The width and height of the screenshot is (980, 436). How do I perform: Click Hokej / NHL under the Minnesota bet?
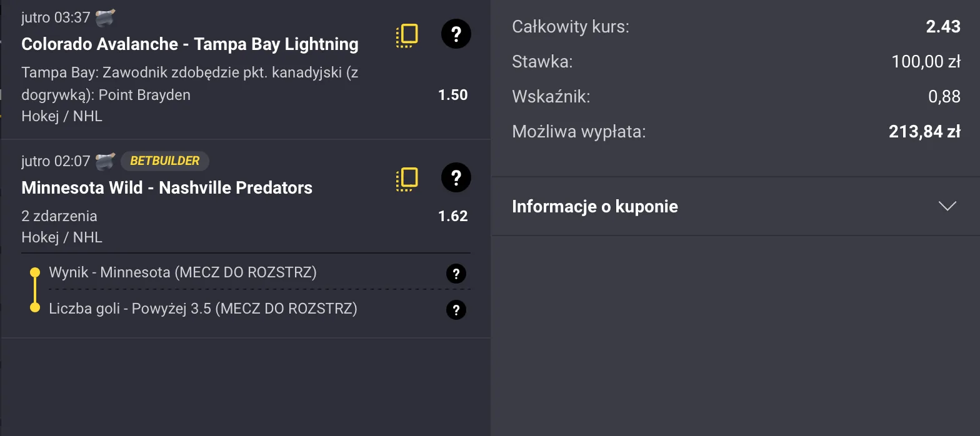pyautogui.click(x=62, y=237)
